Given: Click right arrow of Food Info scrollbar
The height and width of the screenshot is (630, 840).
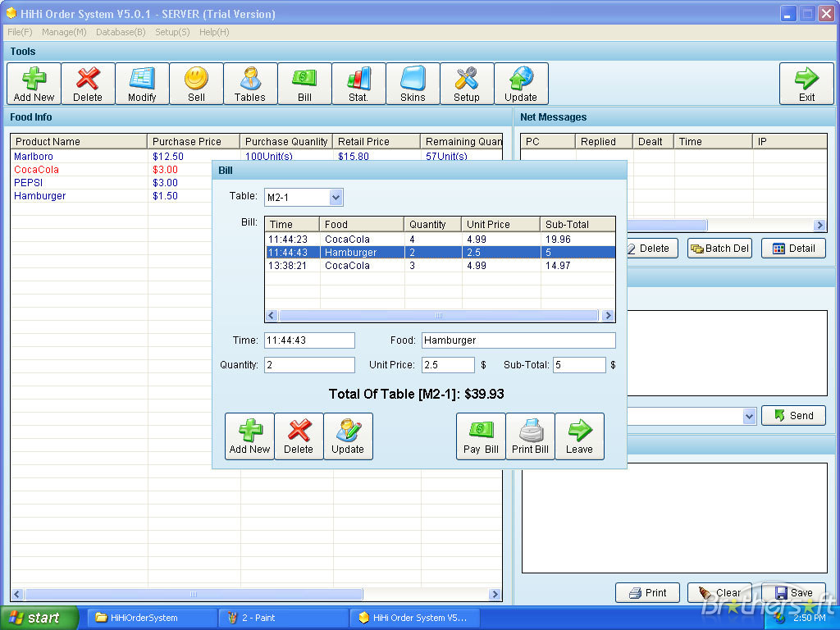Looking at the screenshot, I should (495, 594).
